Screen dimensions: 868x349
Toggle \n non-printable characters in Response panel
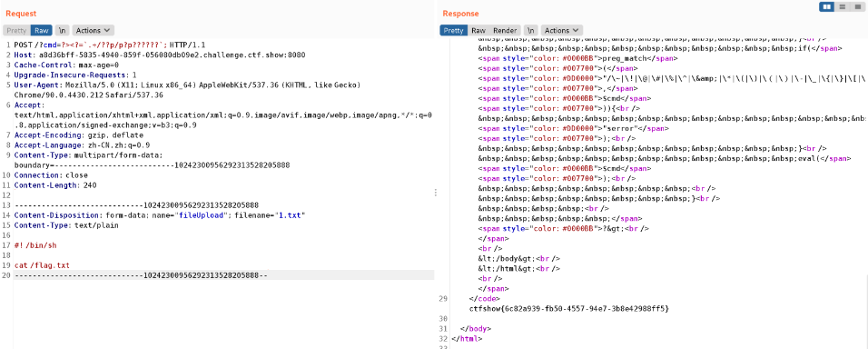click(531, 31)
